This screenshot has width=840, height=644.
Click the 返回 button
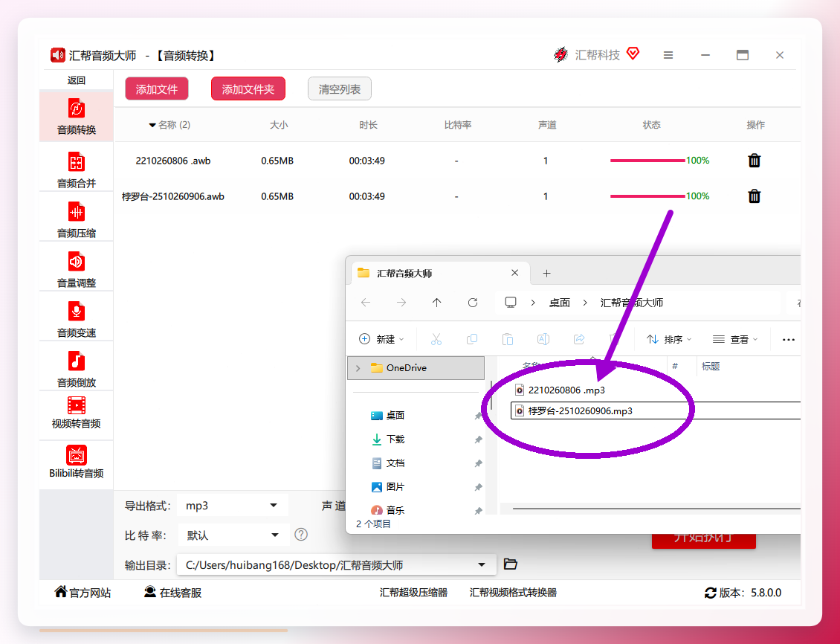pos(76,80)
